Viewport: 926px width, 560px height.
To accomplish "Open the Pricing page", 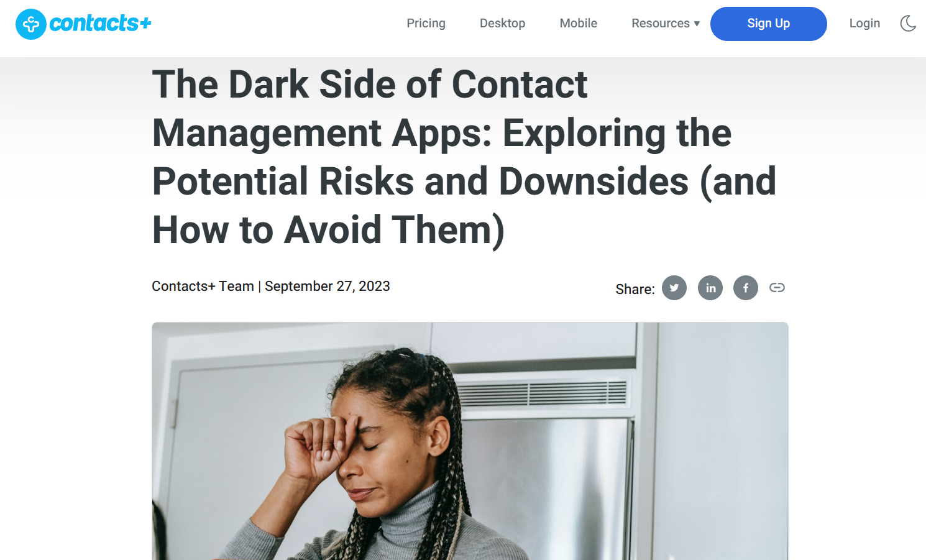I will 426,23.
